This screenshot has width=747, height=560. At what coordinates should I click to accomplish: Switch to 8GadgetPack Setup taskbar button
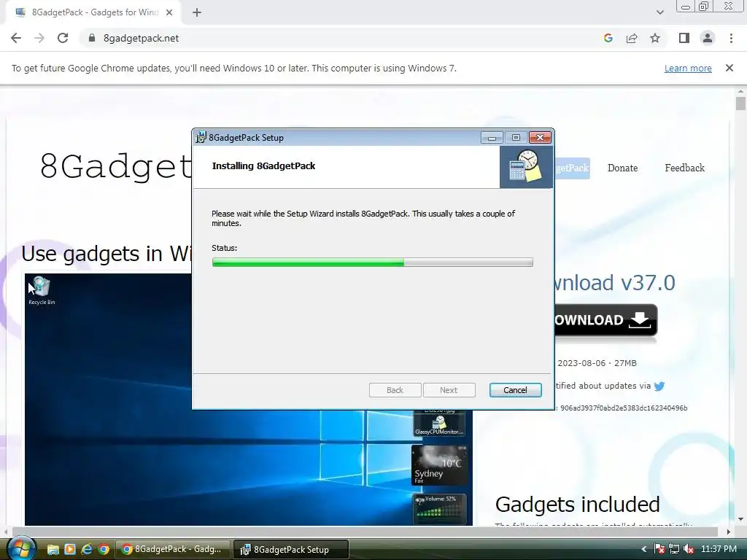[x=291, y=550]
